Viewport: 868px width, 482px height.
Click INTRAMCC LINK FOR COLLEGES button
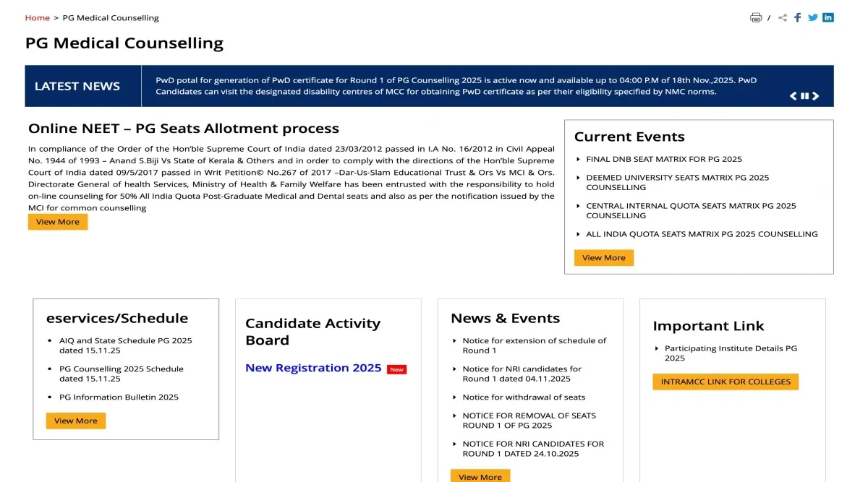725,382
